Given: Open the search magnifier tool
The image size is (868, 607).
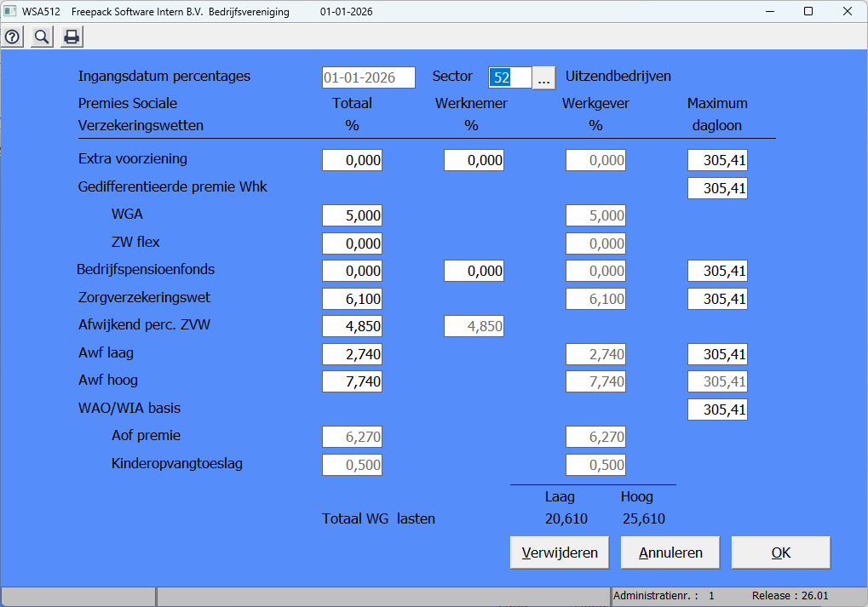Looking at the screenshot, I should click(42, 37).
